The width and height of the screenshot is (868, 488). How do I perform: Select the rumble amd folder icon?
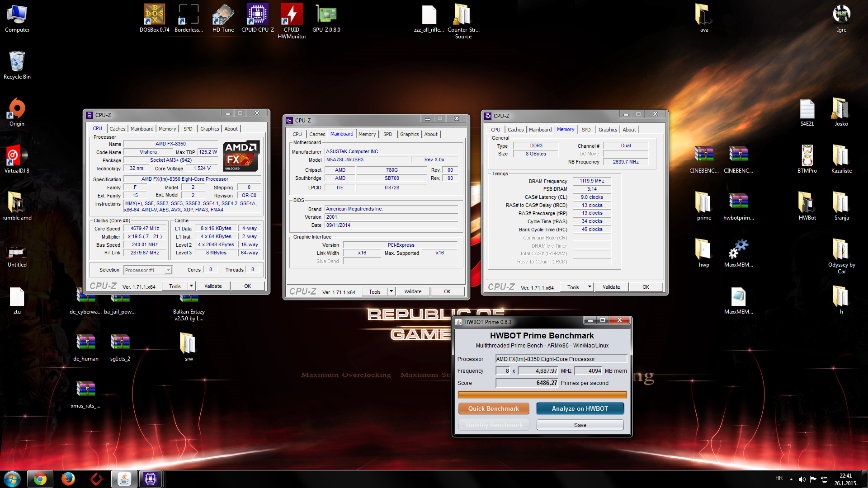point(17,206)
